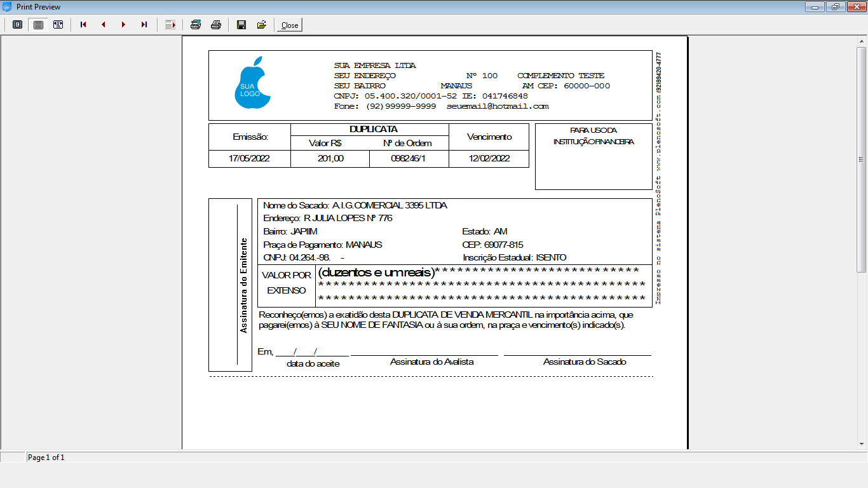
Task: Go to the next page
Action: tap(124, 25)
